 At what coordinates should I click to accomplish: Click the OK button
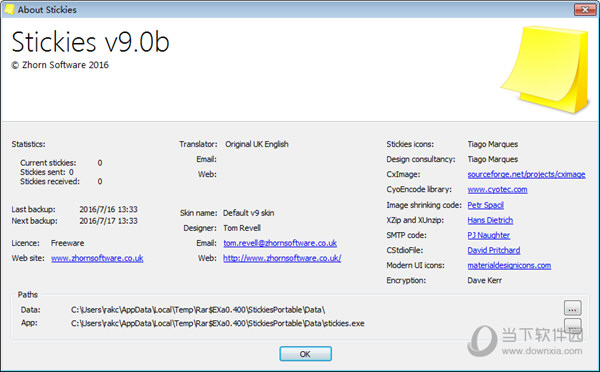coord(305,354)
